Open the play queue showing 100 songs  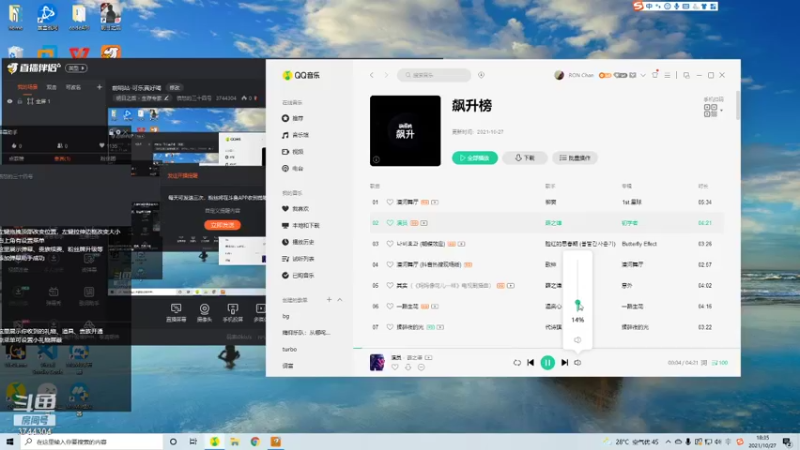click(x=720, y=363)
